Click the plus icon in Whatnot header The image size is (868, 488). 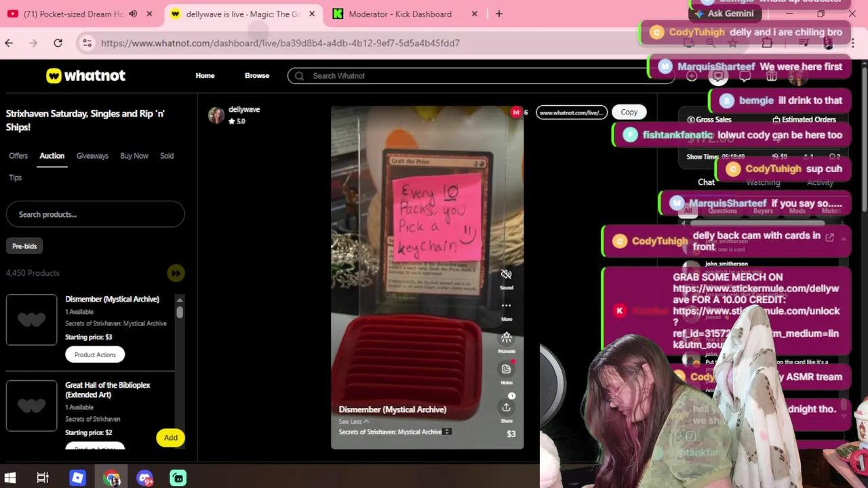click(692, 76)
